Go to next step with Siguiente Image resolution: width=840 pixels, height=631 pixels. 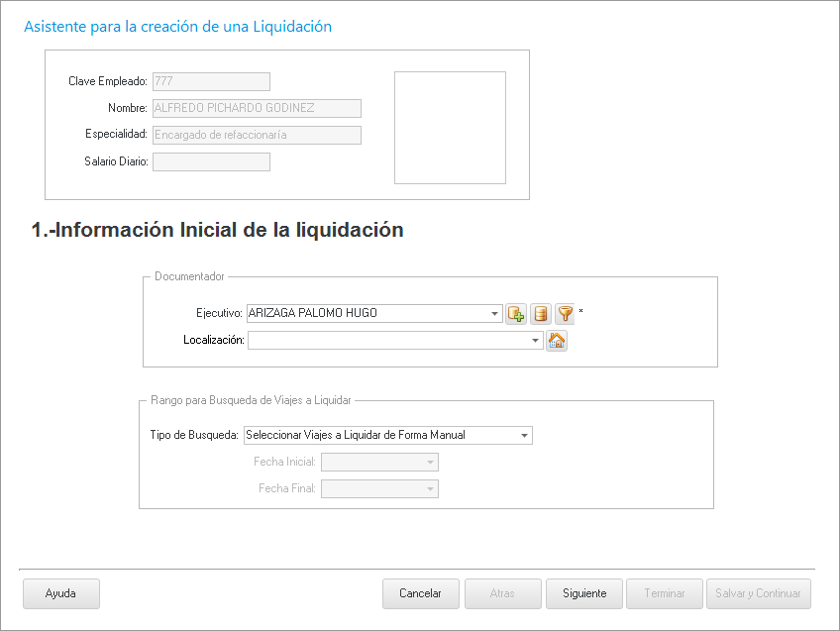click(584, 593)
